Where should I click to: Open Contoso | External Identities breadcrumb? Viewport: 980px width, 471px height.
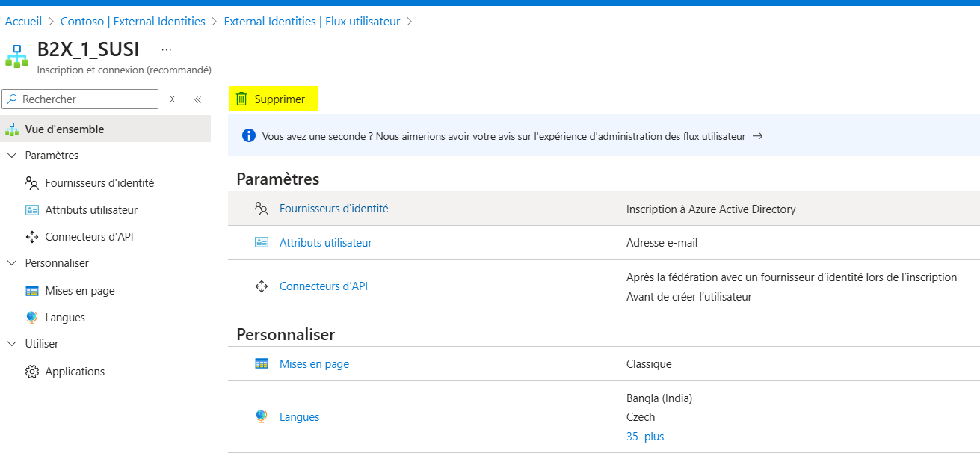tap(133, 21)
